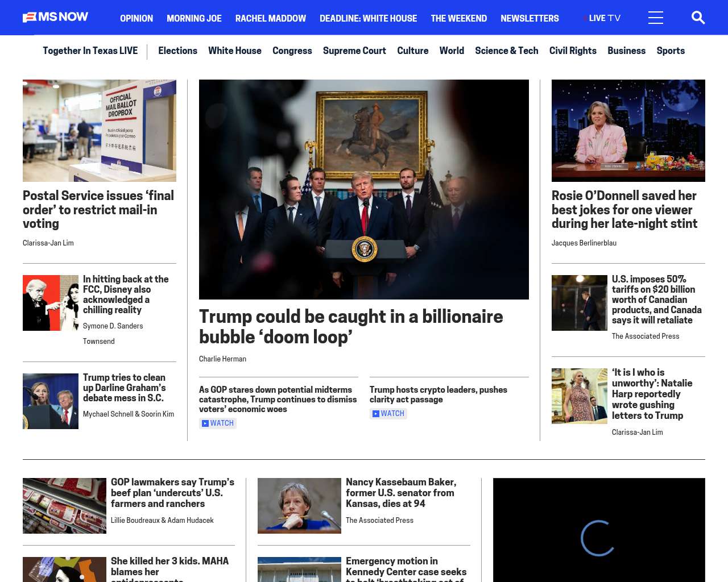Open Trump hosts crypto leaders story

tap(439, 394)
